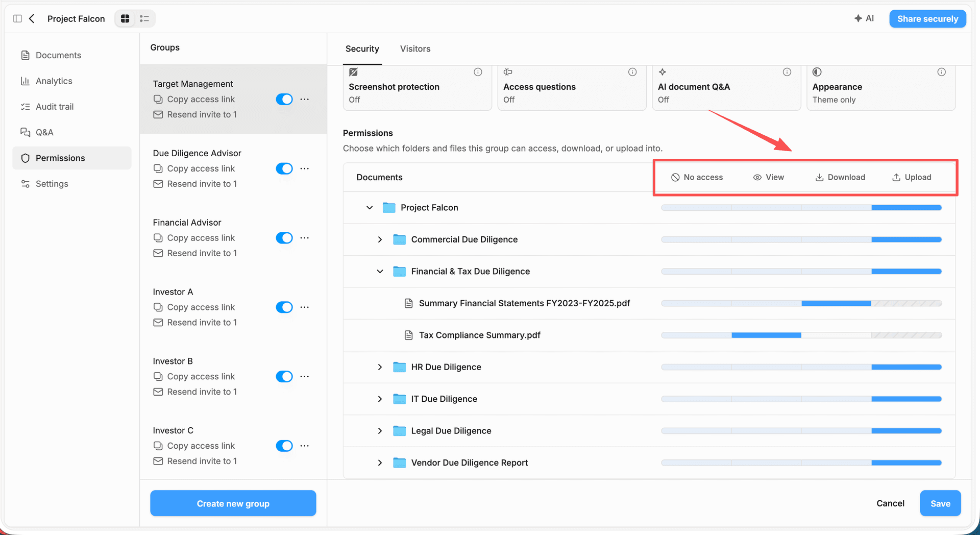Click the Summary Financial Statements PDF file icon
Viewport: 980px width, 535px height.
(408, 303)
